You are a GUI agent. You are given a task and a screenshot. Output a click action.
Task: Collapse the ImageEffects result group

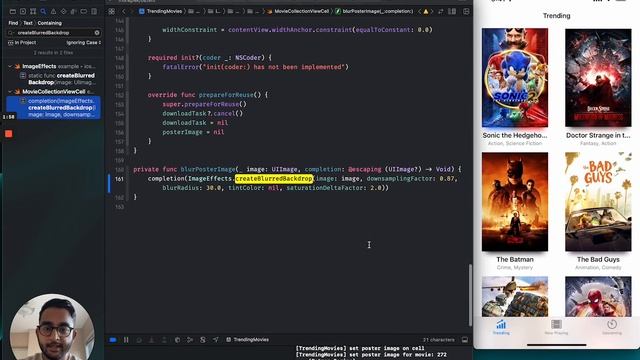(10, 66)
